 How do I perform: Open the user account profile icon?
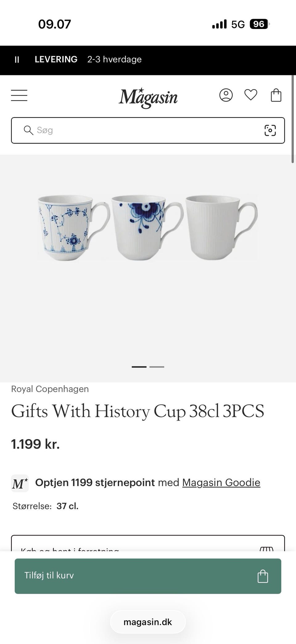(x=226, y=95)
